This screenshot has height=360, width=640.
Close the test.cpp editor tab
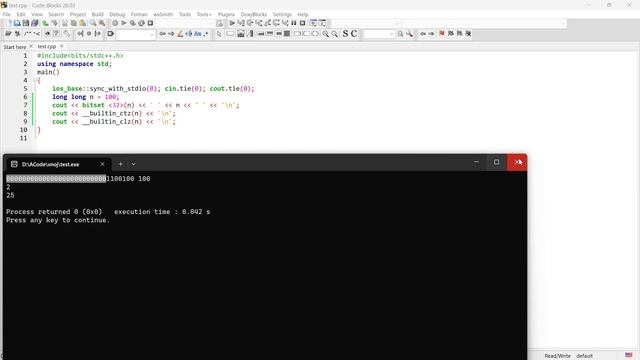[x=62, y=46]
